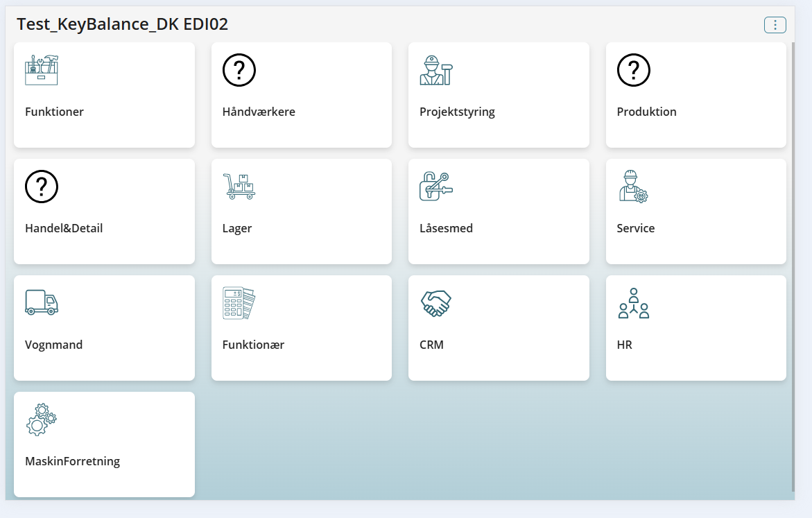812x518 pixels.
Task: Click the worker with hammer Projektstyring icon
Action: 436,69
